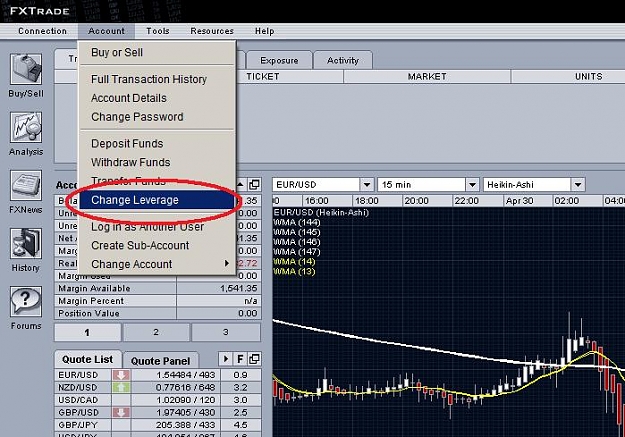Viewport: 625px width, 437px height.
Task: Switch to the Exposure tab
Action: (279, 61)
